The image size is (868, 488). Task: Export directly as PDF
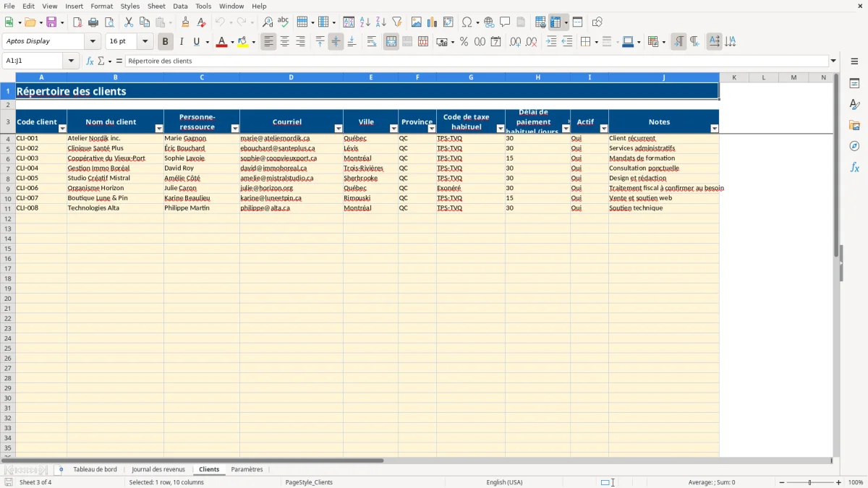[77, 22]
